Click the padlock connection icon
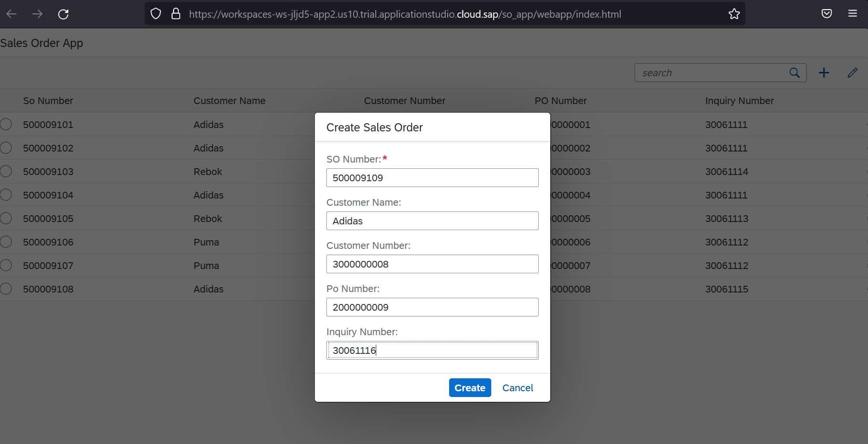Screen dimensions: 868x444 (176, 14)
